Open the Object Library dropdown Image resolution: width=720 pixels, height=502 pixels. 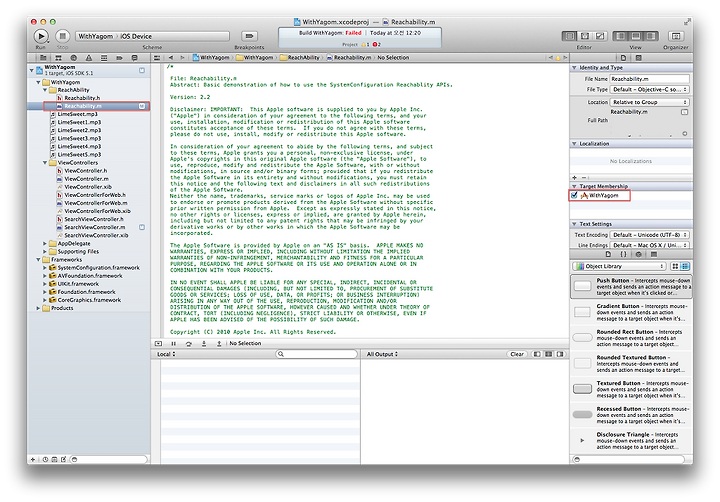tap(619, 266)
